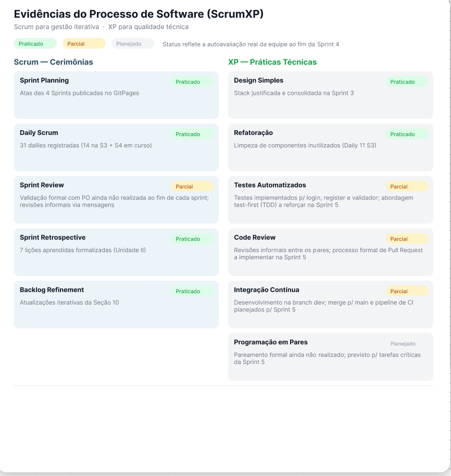
Task: Click Praticado status on Sprint Retrospective card
Action: click(192, 239)
